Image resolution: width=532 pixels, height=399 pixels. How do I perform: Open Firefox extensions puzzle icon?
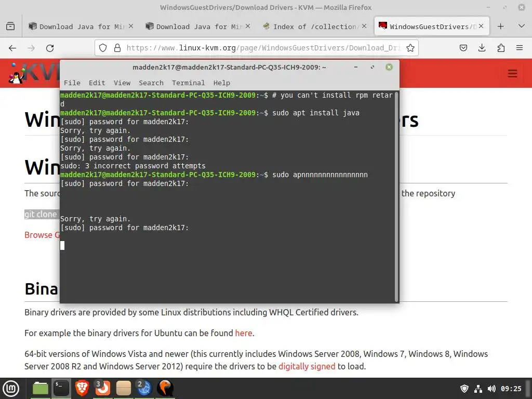[x=501, y=48]
